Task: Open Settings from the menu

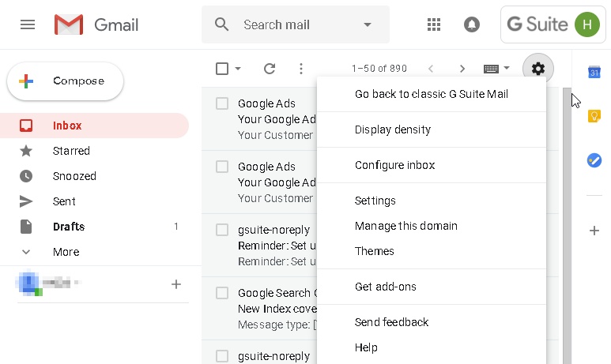Action: tap(432, 201)
